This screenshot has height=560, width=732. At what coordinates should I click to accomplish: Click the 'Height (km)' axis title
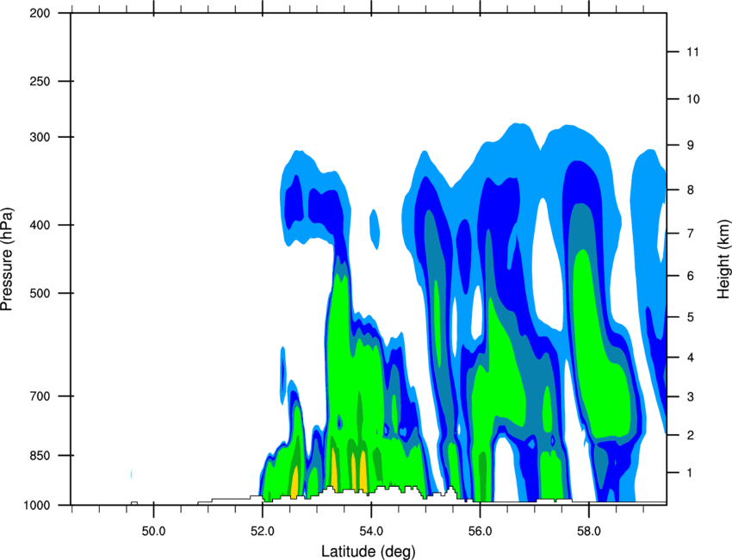(723, 258)
